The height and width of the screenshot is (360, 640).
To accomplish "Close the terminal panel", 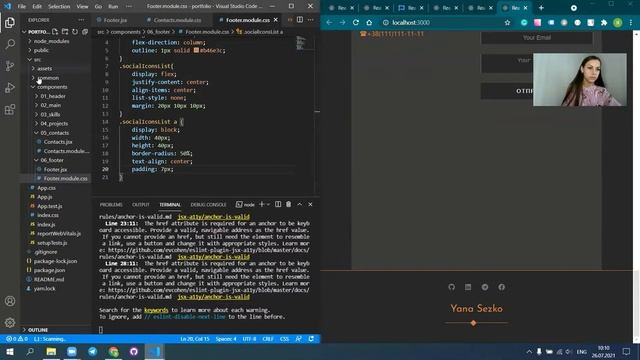I will (310, 204).
